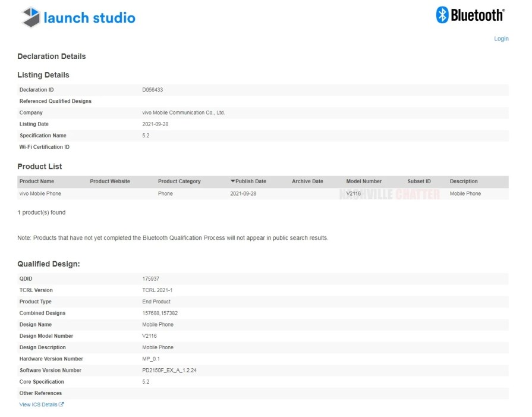Sort by Subset ID column header

[419, 181]
